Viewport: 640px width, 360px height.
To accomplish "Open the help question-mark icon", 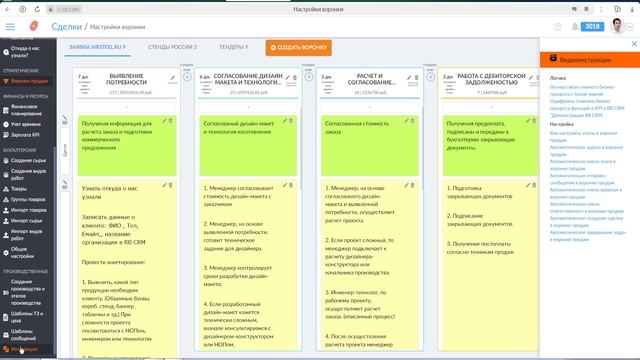I will tap(558, 27).
